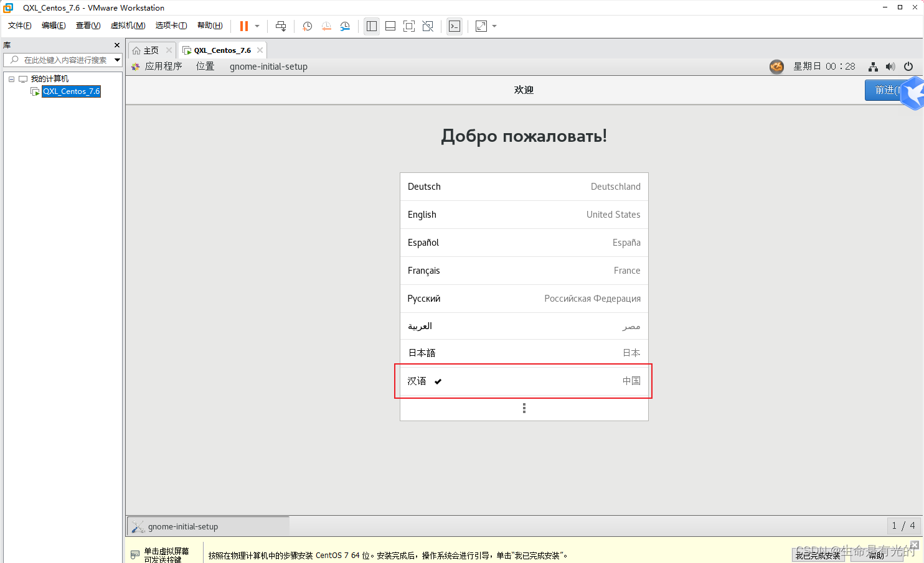
Task: Send Ctrl+Alt+Del to the virtual machine
Action: 281,26
